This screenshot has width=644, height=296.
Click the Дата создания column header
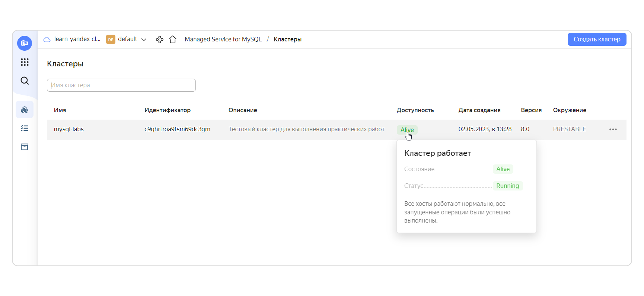pyautogui.click(x=479, y=110)
